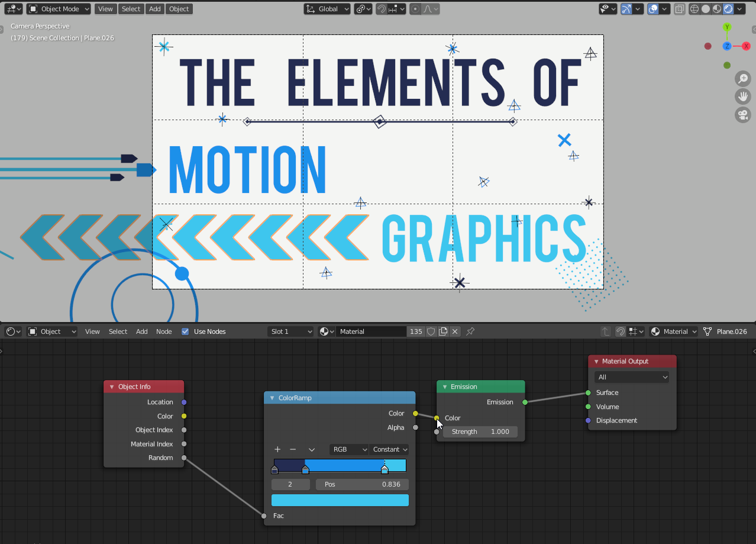This screenshot has width=756, height=544.
Task: Open the shader type Object dropdown
Action: [x=52, y=331]
